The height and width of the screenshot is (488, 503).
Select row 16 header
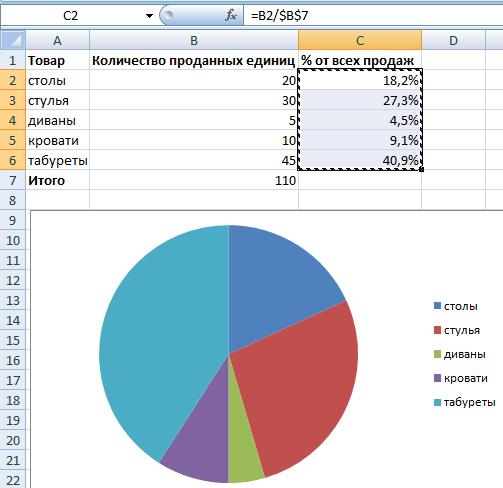click(x=13, y=360)
